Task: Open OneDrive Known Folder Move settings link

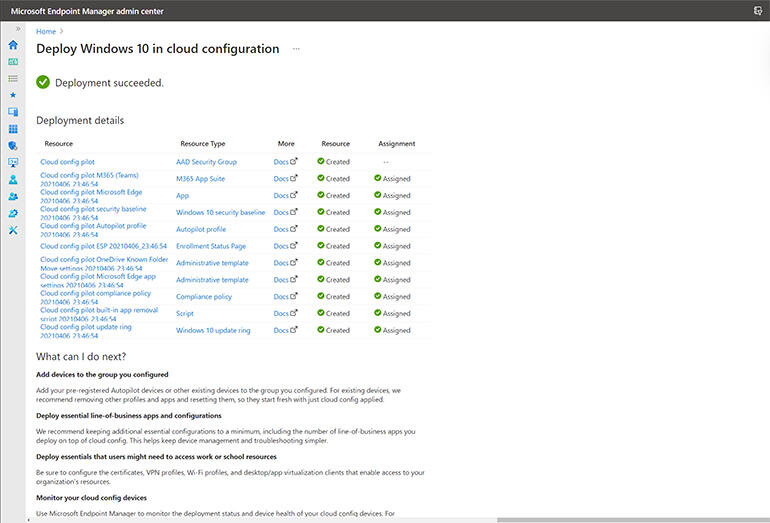Action: point(104,263)
